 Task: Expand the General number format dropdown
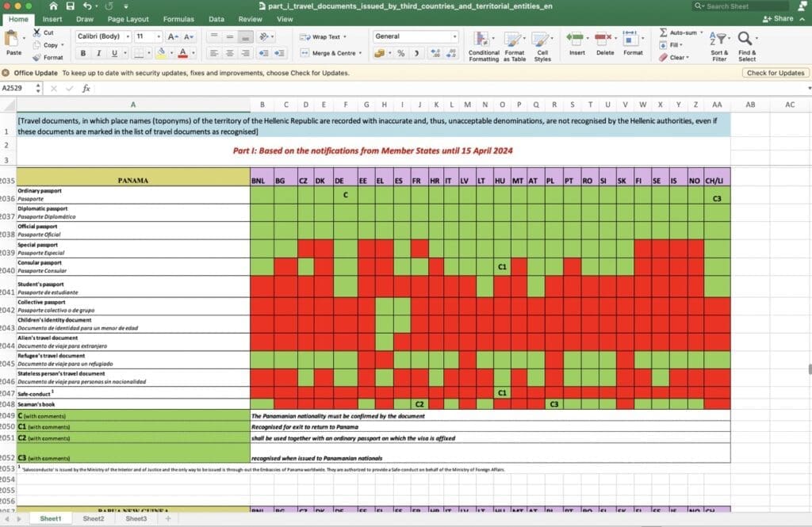pos(454,36)
